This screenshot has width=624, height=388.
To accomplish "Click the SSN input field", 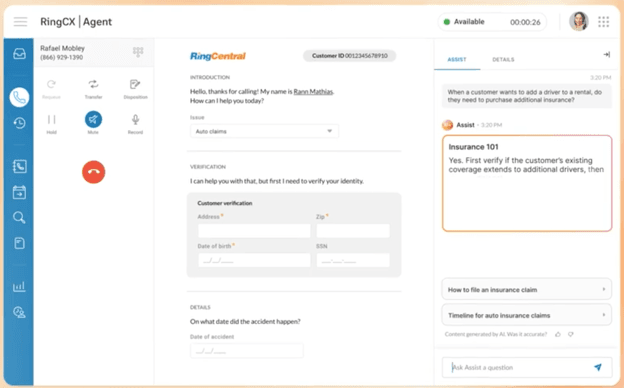I will (353, 260).
